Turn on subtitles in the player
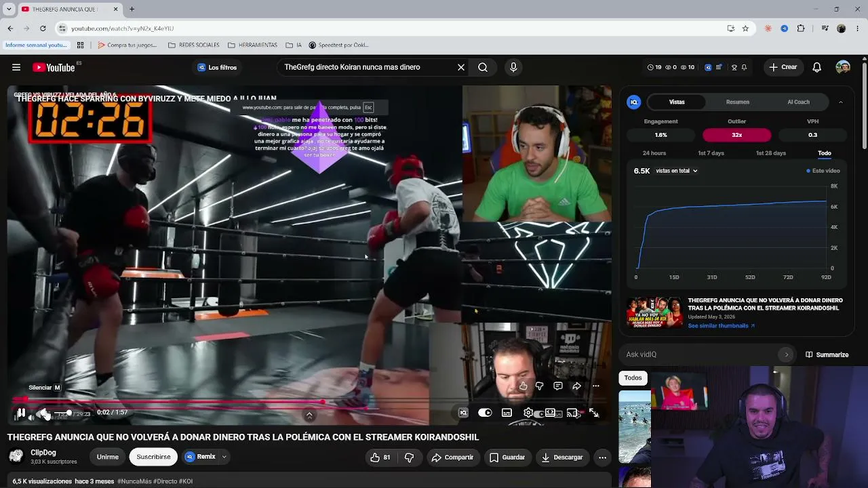Screen dimensions: 868x488 click(507, 413)
